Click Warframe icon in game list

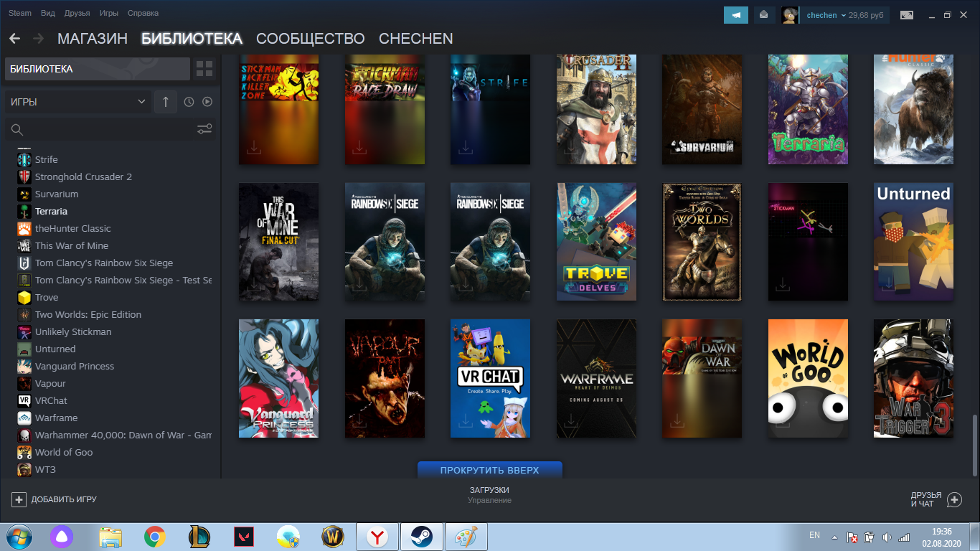pos(24,418)
